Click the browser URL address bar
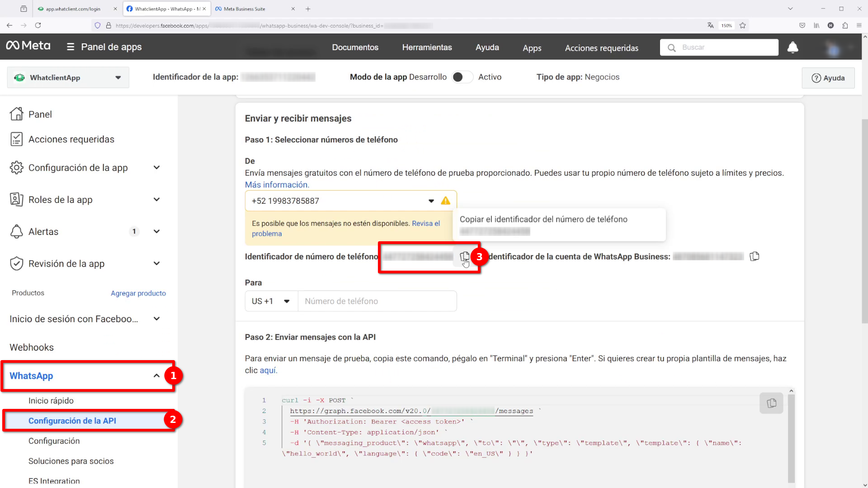868x488 pixels. pyautogui.click(x=398, y=25)
